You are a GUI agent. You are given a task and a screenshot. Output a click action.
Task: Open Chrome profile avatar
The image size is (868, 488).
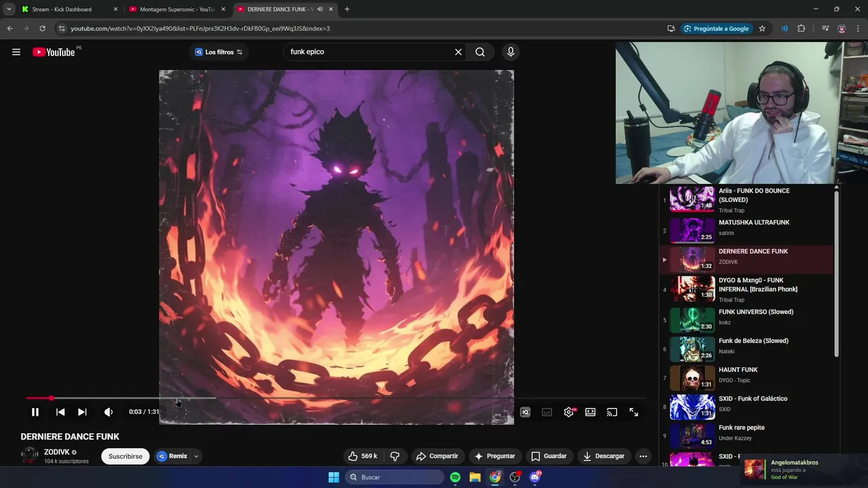click(x=842, y=28)
